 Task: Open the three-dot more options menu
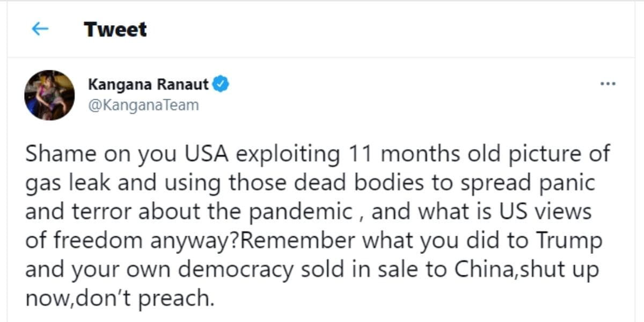(607, 84)
